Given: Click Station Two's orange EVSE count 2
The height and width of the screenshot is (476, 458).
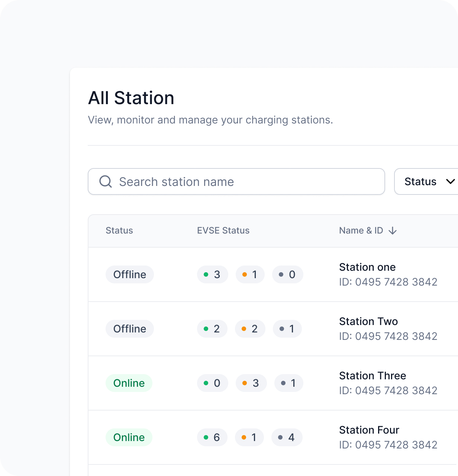Looking at the screenshot, I should click(x=250, y=329).
